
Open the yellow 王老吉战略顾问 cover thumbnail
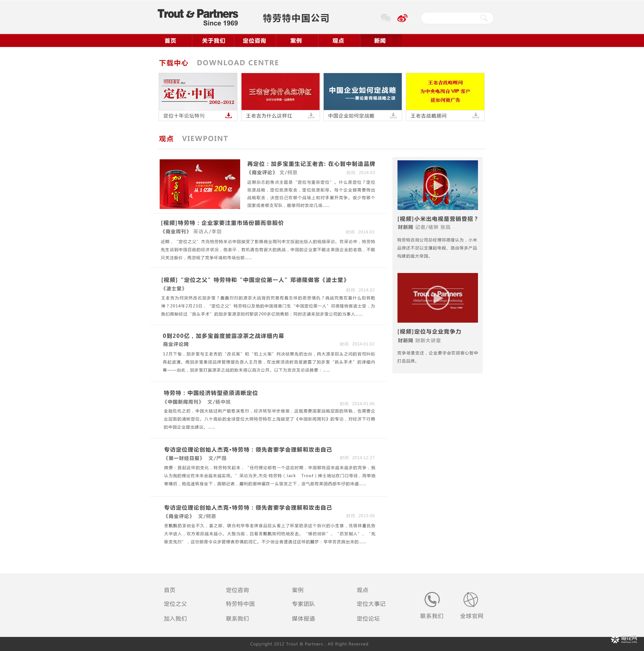pos(445,91)
